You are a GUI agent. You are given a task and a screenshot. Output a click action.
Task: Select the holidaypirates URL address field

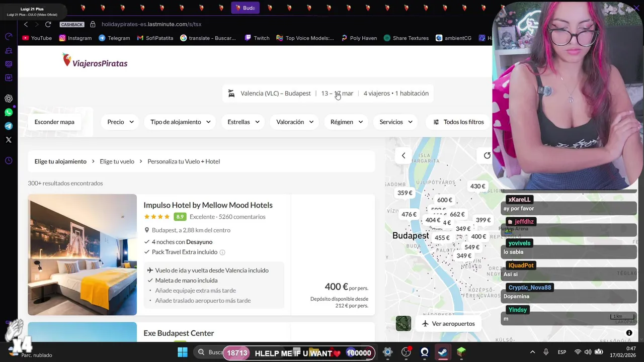[151, 24]
